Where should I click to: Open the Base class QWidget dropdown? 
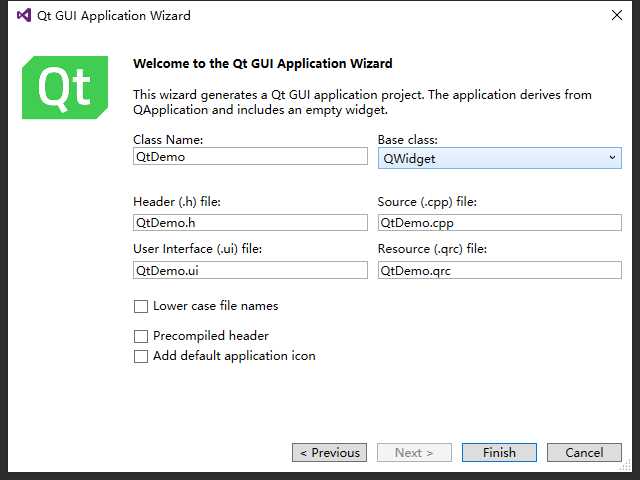coord(500,158)
